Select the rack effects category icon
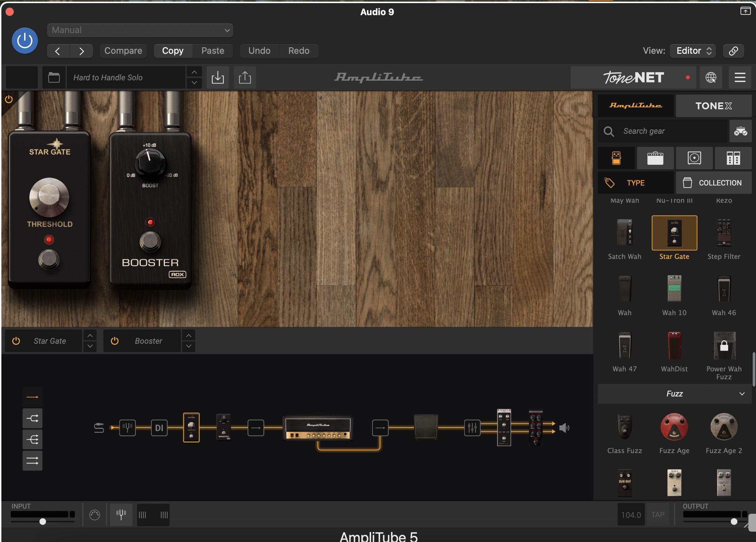Image resolution: width=756 pixels, height=542 pixels. tap(733, 158)
